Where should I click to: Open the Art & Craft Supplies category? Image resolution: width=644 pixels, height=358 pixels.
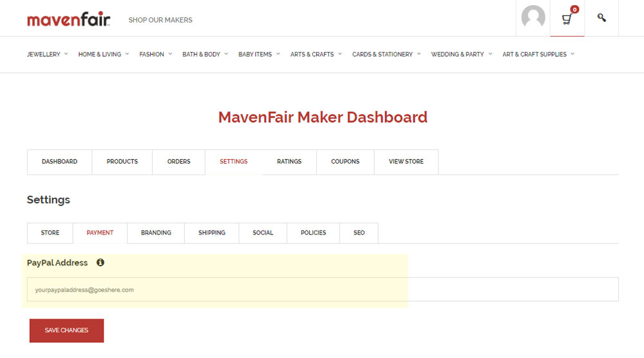[535, 54]
